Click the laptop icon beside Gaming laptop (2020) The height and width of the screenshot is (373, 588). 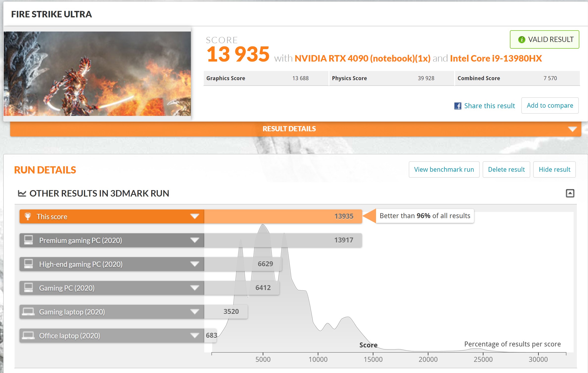[28, 311]
